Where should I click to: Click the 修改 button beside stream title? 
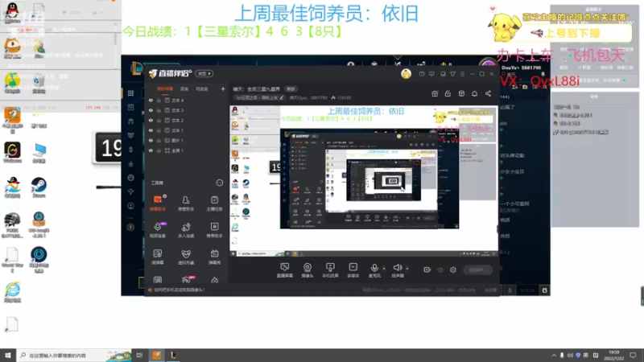click(291, 88)
